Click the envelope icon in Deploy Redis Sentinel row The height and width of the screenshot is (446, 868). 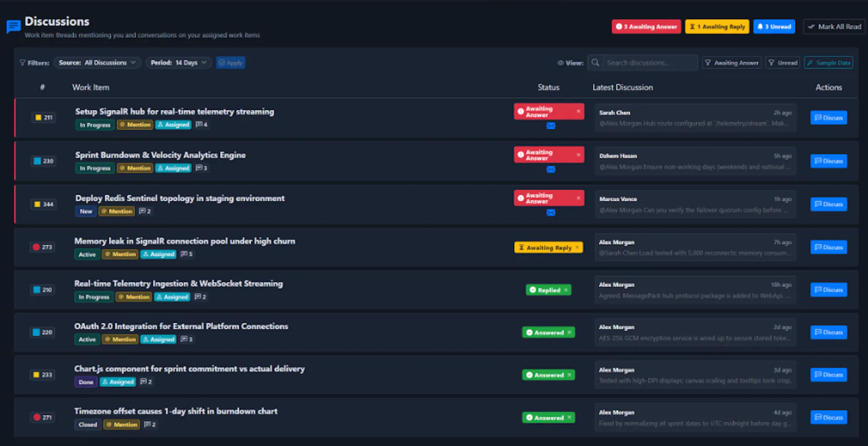coord(551,213)
